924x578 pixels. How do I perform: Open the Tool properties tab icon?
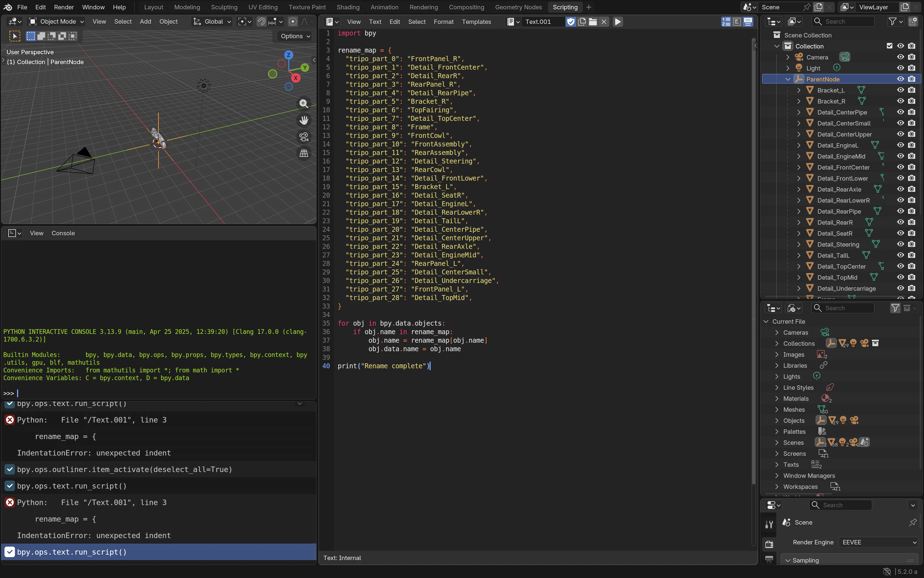pyautogui.click(x=769, y=524)
